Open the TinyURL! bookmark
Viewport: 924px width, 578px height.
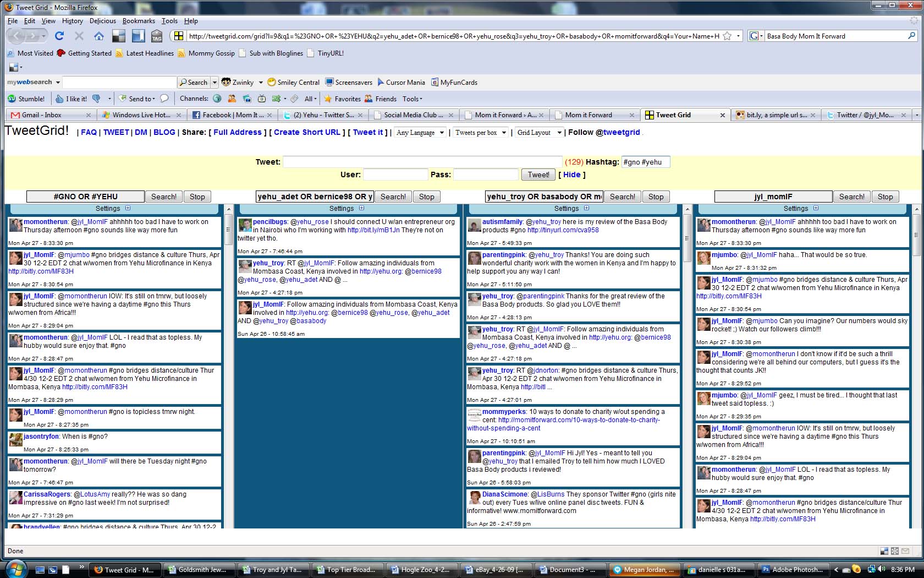pos(326,53)
